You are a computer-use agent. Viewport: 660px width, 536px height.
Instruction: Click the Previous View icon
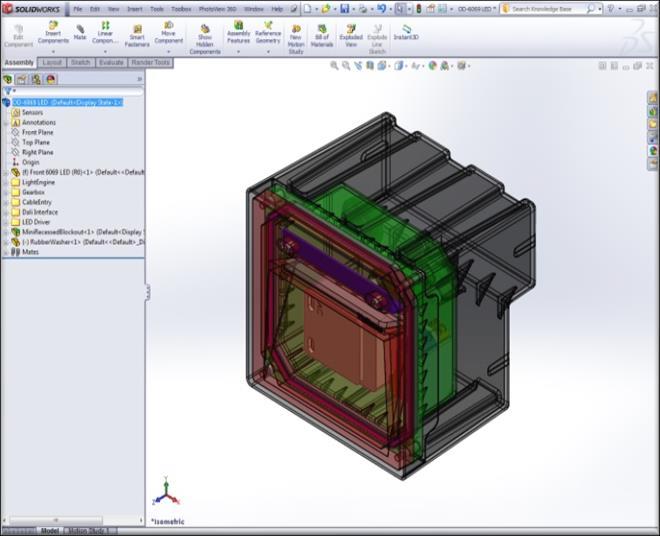(x=358, y=66)
